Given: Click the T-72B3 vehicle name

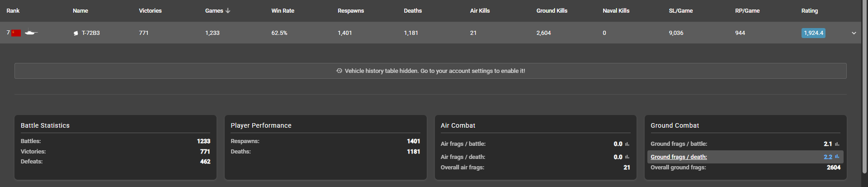Looking at the screenshot, I should (x=90, y=33).
